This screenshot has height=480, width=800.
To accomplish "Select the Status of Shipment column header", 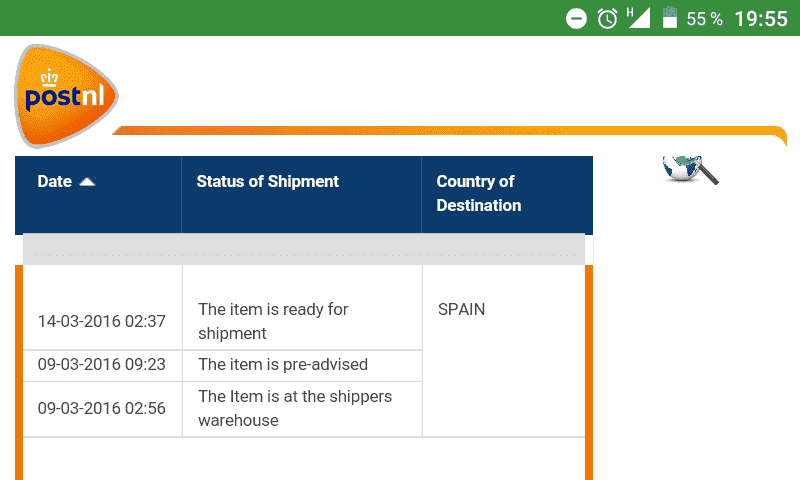I will (x=267, y=182).
